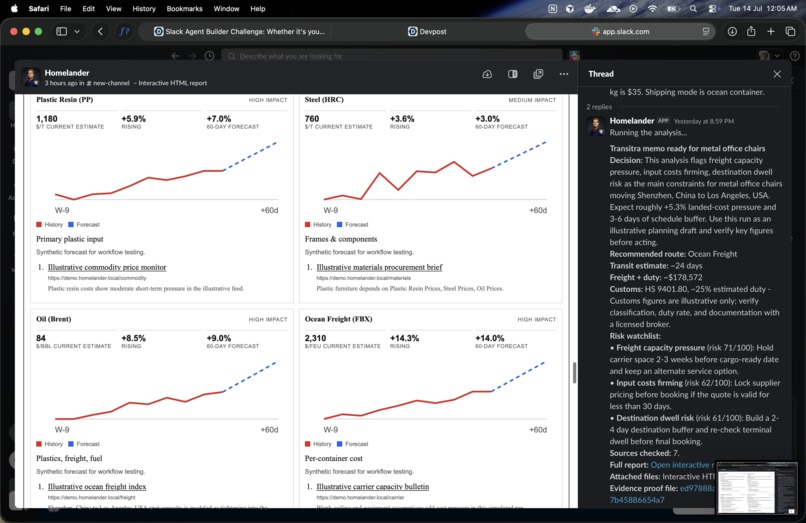Open Illustrative commodity price monitor link
Viewport: 806px width, 523px height.
[x=107, y=267]
